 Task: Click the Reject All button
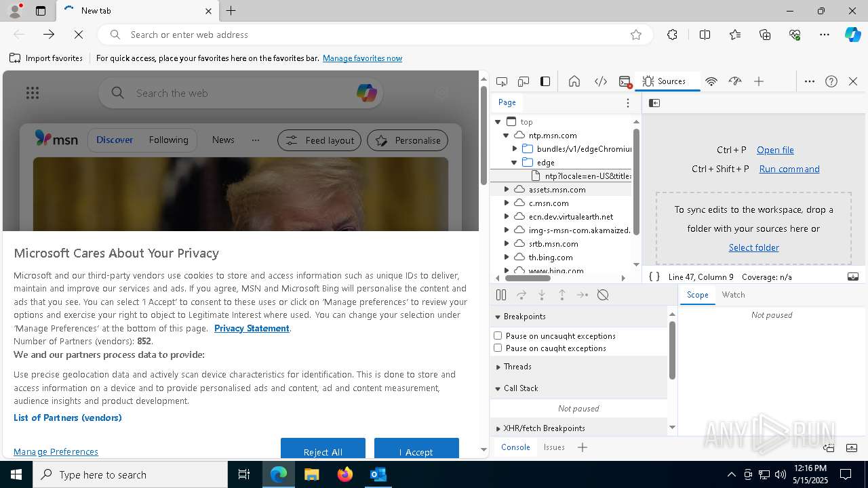[x=323, y=450]
